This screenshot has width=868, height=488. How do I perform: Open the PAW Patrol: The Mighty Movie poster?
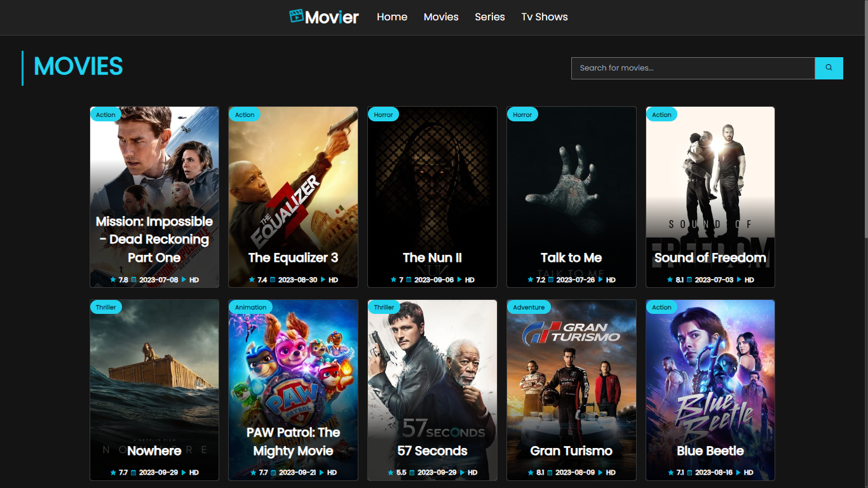293,390
